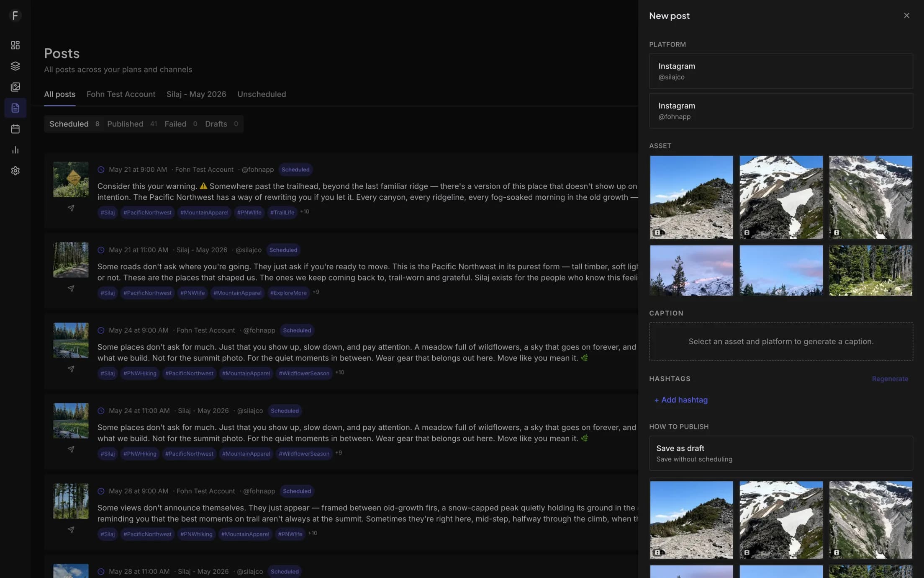Filter by Published posts
The width and height of the screenshot is (924, 578).
click(132, 124)
